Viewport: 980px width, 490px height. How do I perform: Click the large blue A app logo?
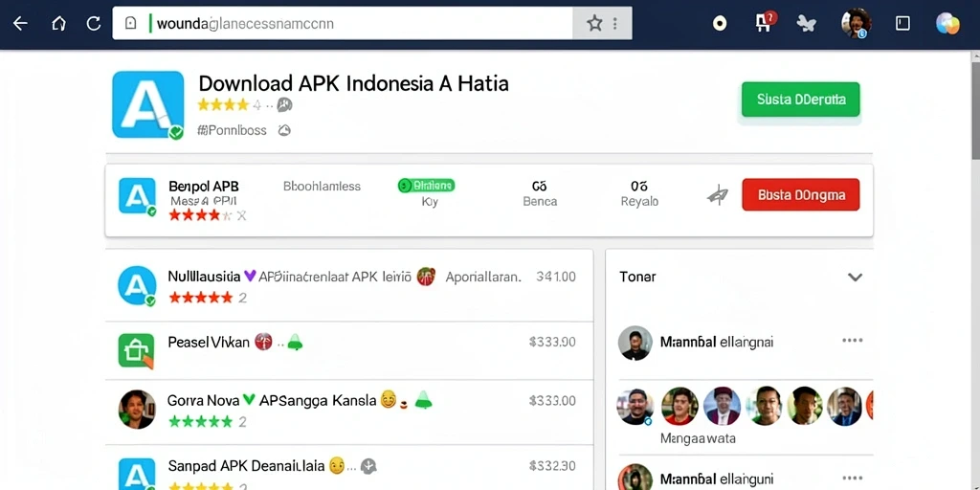pyautogui.click(x=148, y=104)
